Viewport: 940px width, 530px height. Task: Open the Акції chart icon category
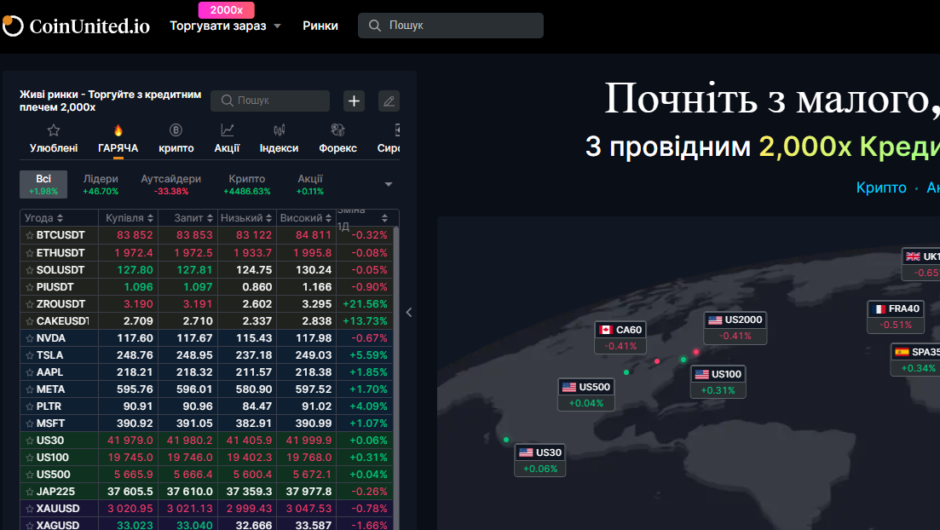point(227,138)
